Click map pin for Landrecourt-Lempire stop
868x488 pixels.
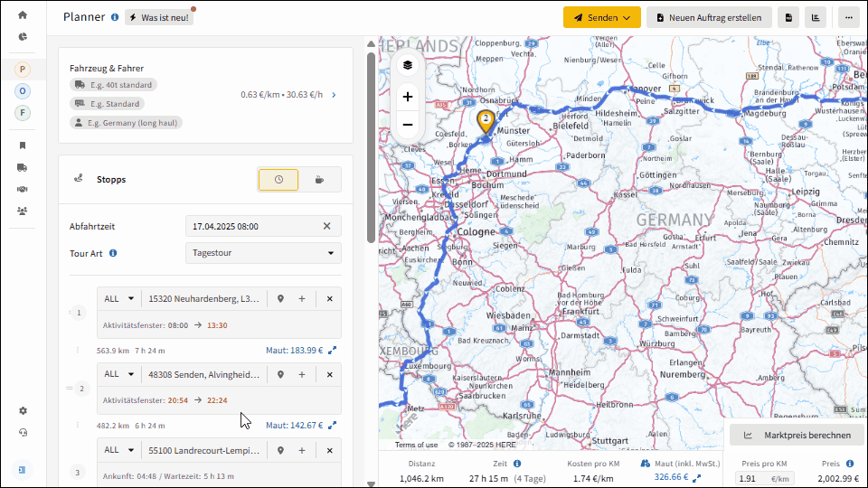point(280,450)
